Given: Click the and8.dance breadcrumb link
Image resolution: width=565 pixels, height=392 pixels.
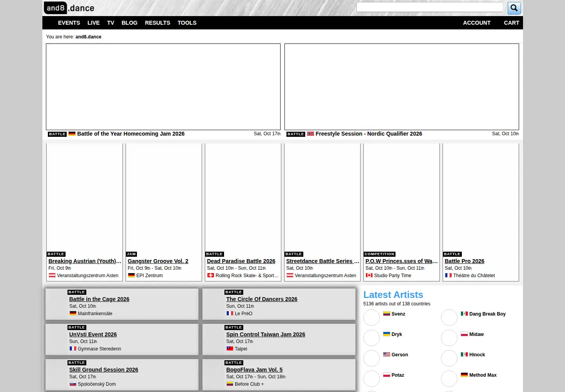Looking at the screenshot, I should tap(88, 37).
